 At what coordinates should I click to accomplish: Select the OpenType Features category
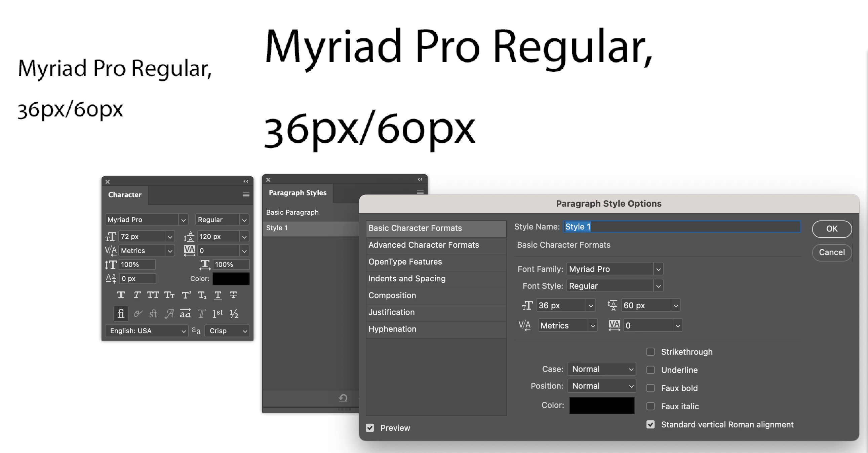pyautogui.click(x=405, y=262)
